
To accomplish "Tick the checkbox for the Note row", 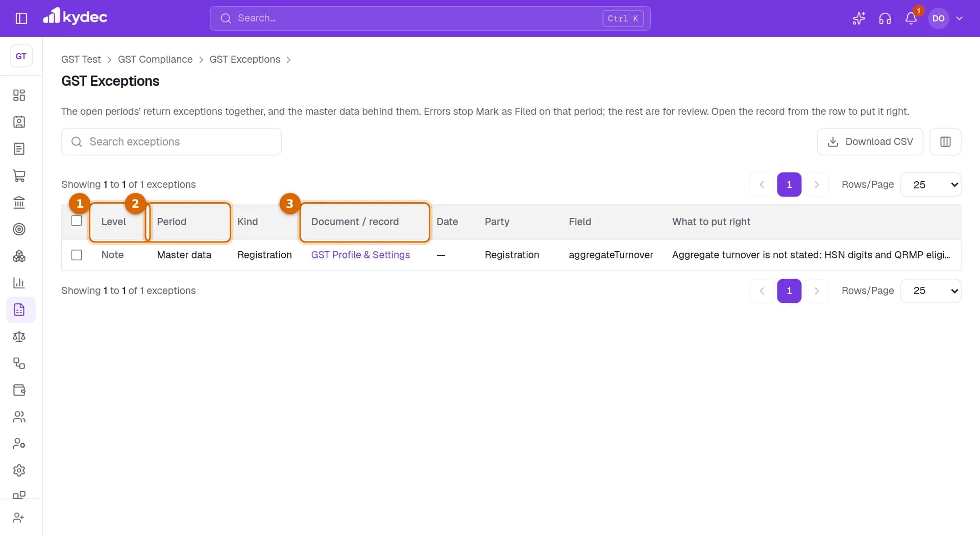I will pyautogui.click(x=77, y=255).
